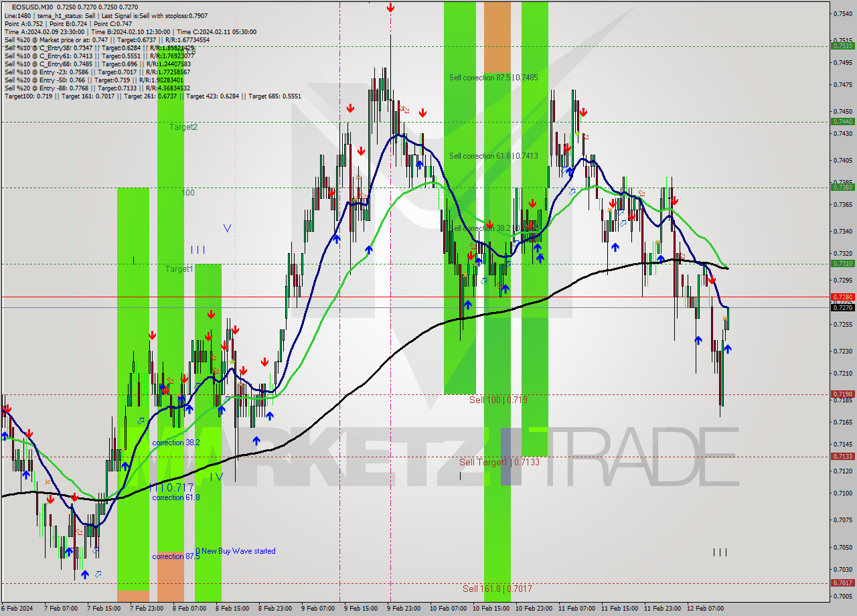
Task: Click the '11 Feb 07:00' time axis label
Action: pos(576,609)
